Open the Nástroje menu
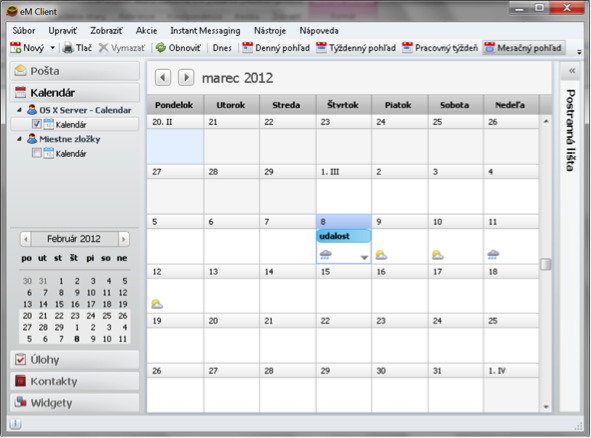 click(269, 31)
